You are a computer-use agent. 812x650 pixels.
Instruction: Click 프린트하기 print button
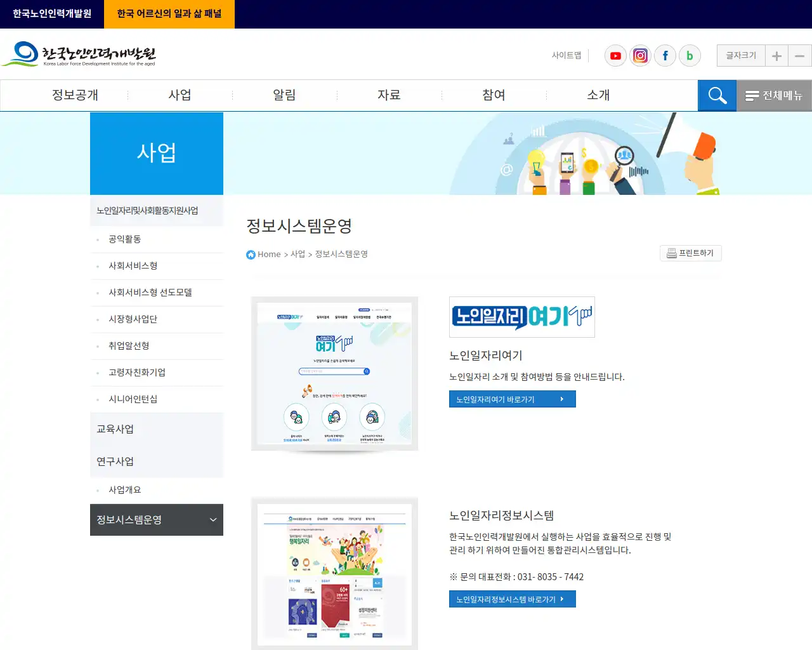coord(690,253)
